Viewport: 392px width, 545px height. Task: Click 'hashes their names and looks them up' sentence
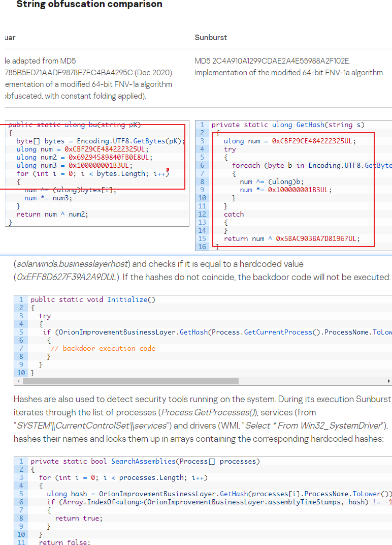199,439
